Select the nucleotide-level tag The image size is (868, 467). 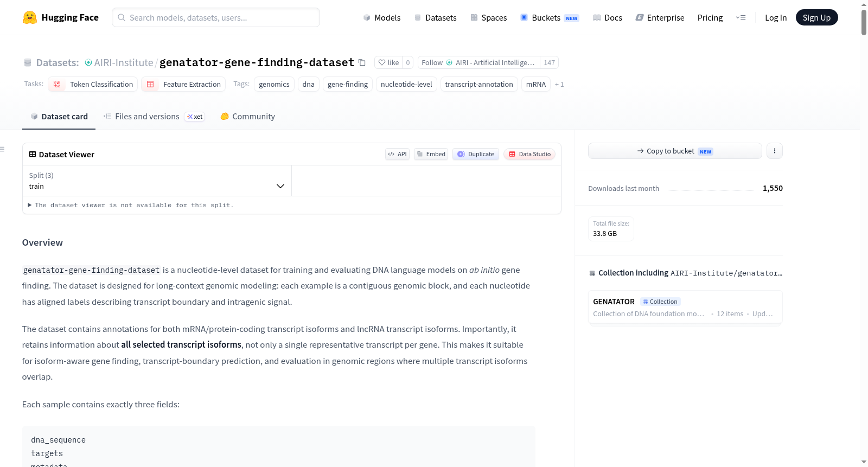pyautogui.click(x=406, y=84)
